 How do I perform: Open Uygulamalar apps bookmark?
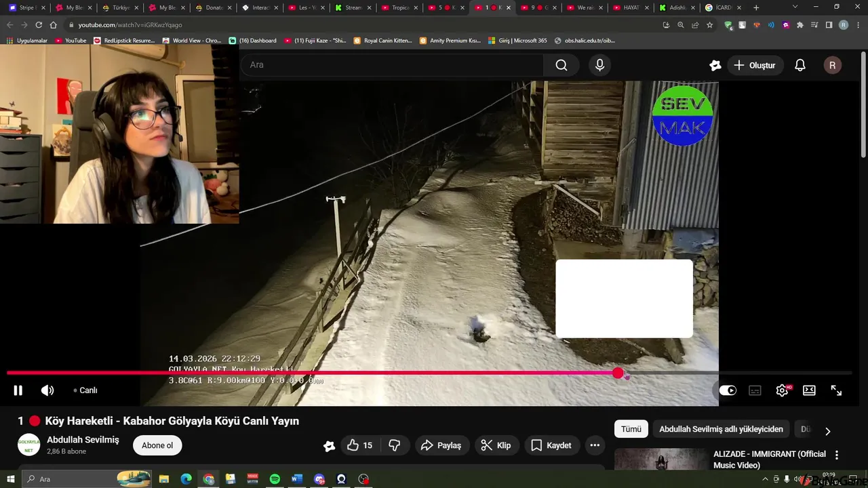pyautogui.click(x=27, y=41)
